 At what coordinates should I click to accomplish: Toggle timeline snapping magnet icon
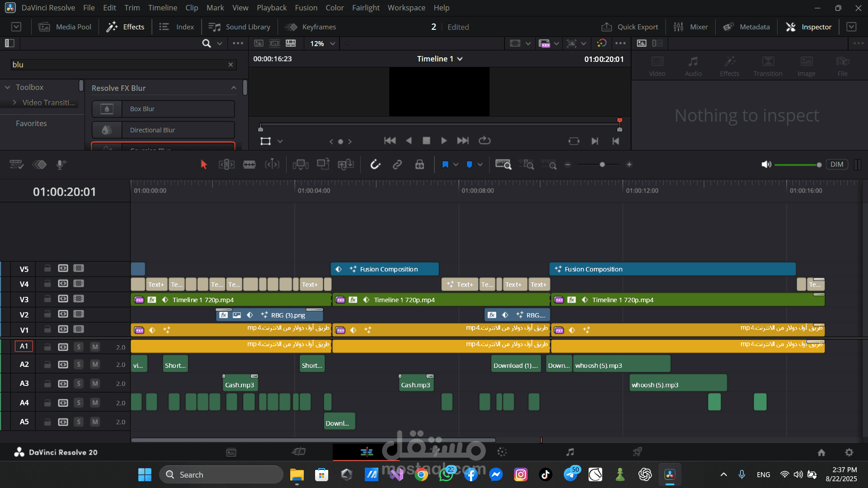point(375,164)
